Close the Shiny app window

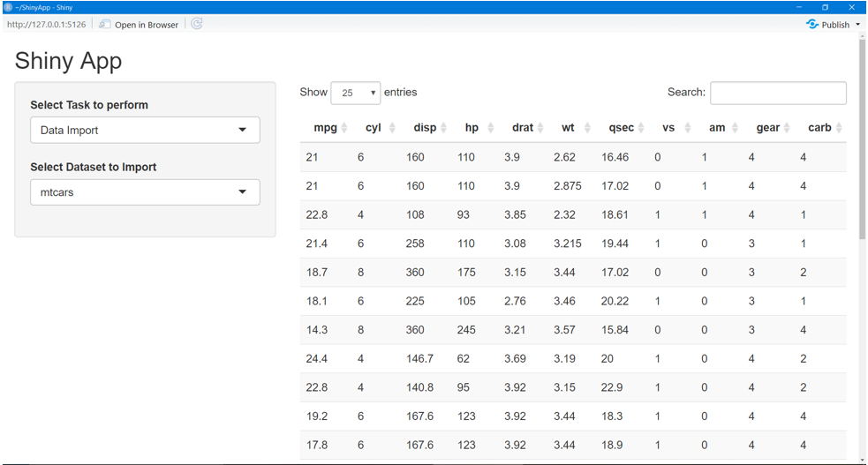tap(851, 7)
